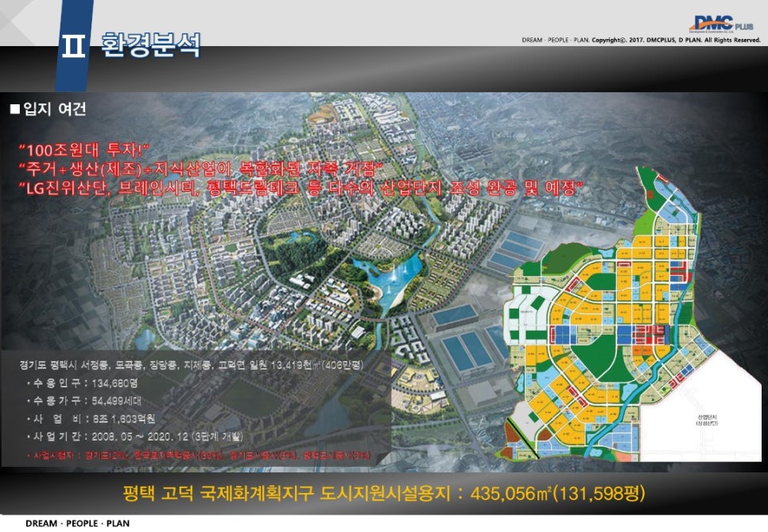Click the Roman numeral II marker
The height and width of the screenshot is (532, 768).
pyautogui.click(x=73, y=47)
